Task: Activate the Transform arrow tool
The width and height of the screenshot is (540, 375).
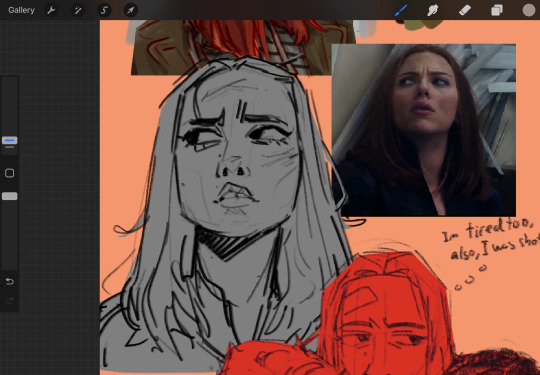Action: [131, 10]
